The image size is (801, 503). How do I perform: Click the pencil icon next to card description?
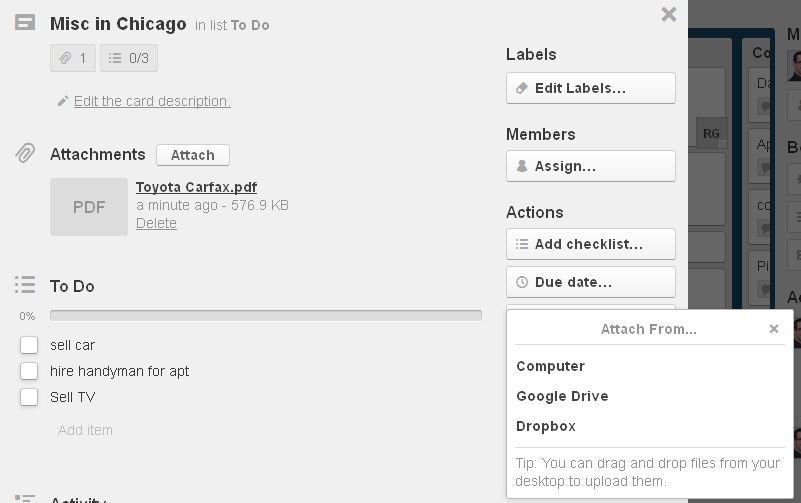point(62,101)
